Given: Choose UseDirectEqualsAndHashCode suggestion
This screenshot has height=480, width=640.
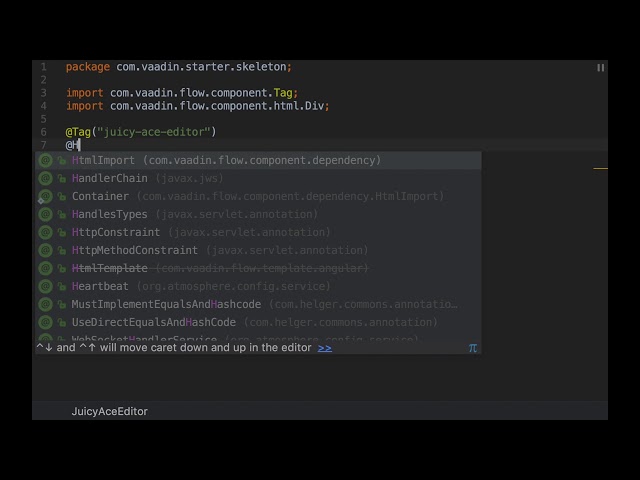Looking at the screenshot, I should pyautogui.click(x=258, y=322).
